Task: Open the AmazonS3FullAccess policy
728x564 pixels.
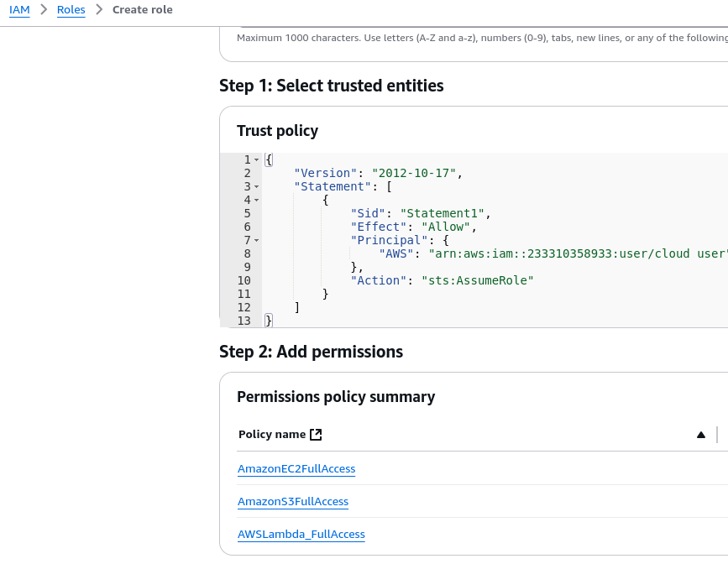Action: (292, 502)
